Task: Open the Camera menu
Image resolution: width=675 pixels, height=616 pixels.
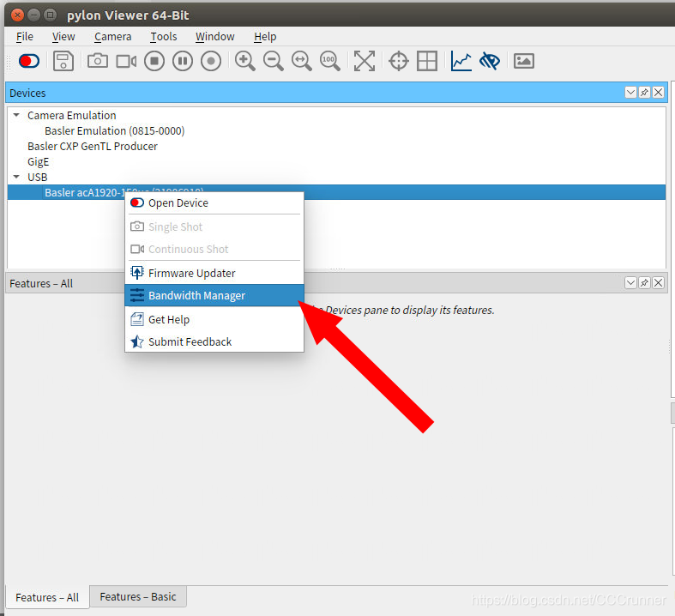Action: coord(113,37)
